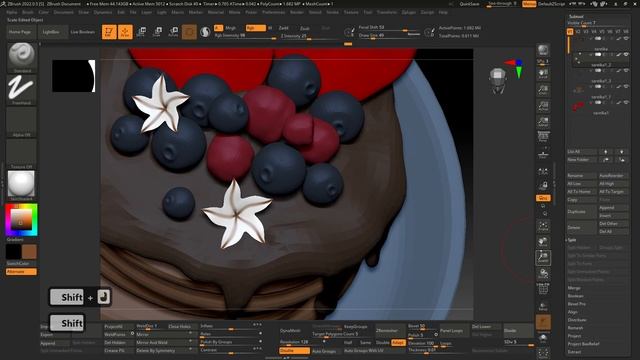Expand the Split section
This screenshot has width=640, height=360.
572,240
